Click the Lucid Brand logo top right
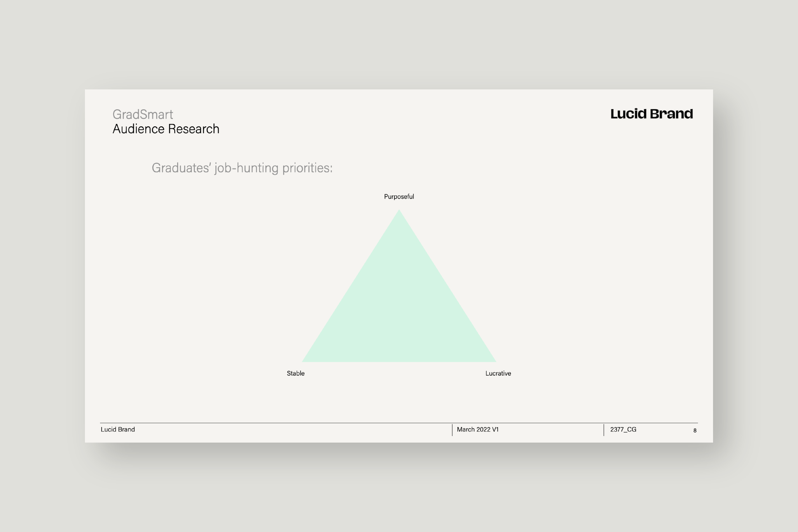The image size is (798, 532). tap(651, 114)
